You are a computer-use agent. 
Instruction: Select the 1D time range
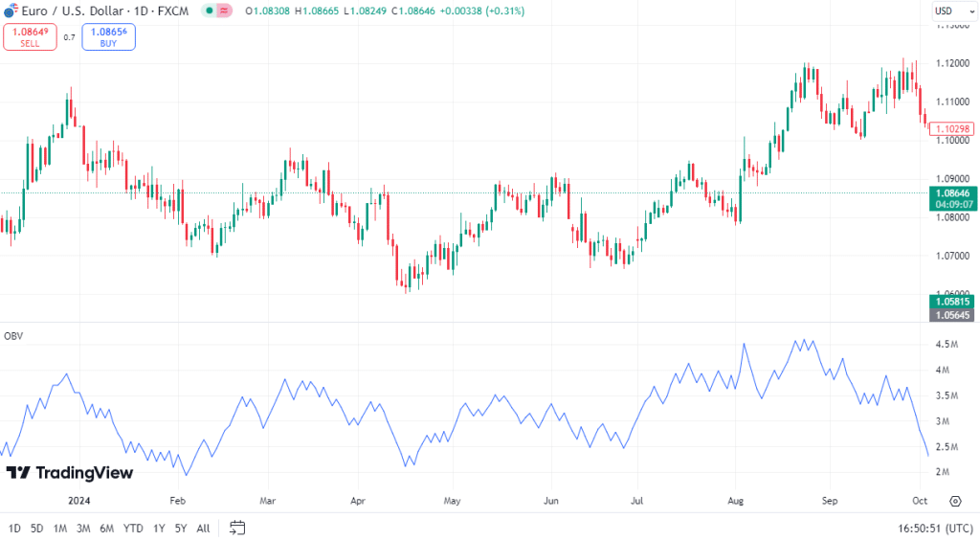[x=14, y=529]
